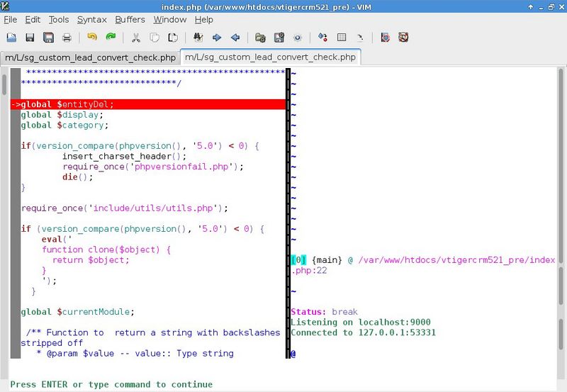Open the File menu
Image resolution: width=567 pixels, height=392 pixels.
click(10, 20)
